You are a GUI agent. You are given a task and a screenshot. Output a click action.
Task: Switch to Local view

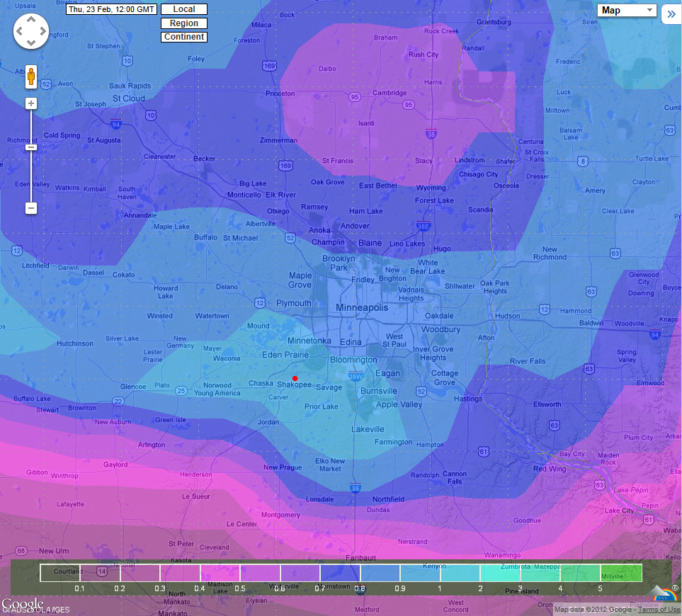(x=184, y=10)
